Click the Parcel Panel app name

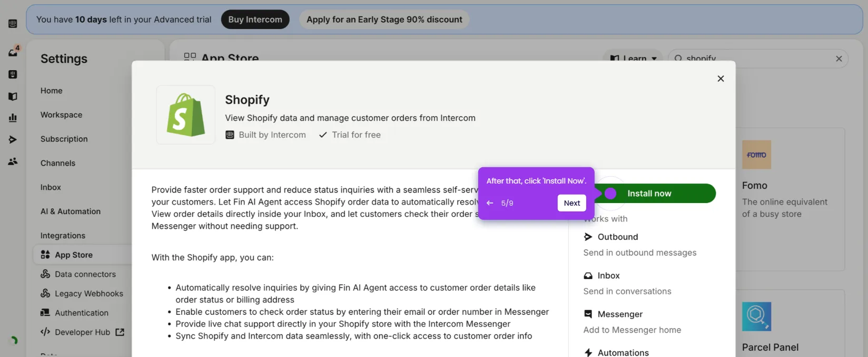coord(770,348)
